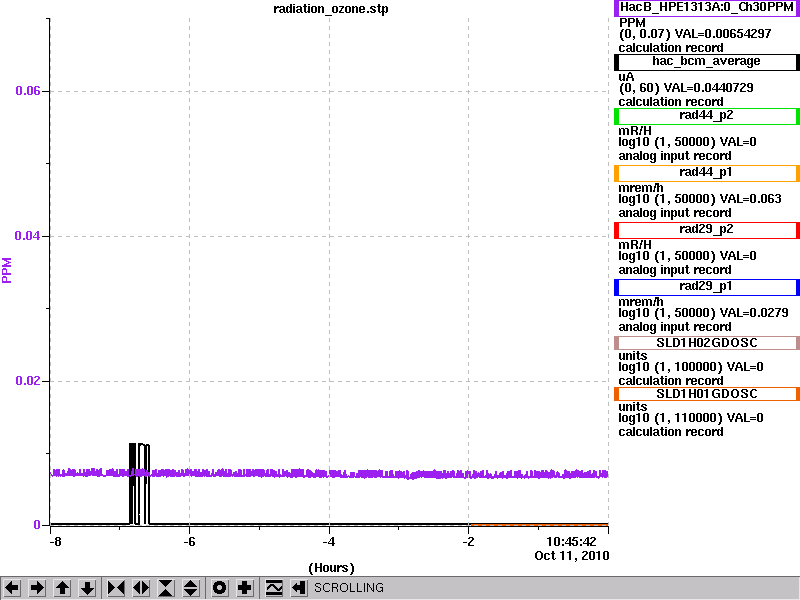
Task: Click the VAL=0.0279 readout under rad29_p1
Action: coord(754,313)
